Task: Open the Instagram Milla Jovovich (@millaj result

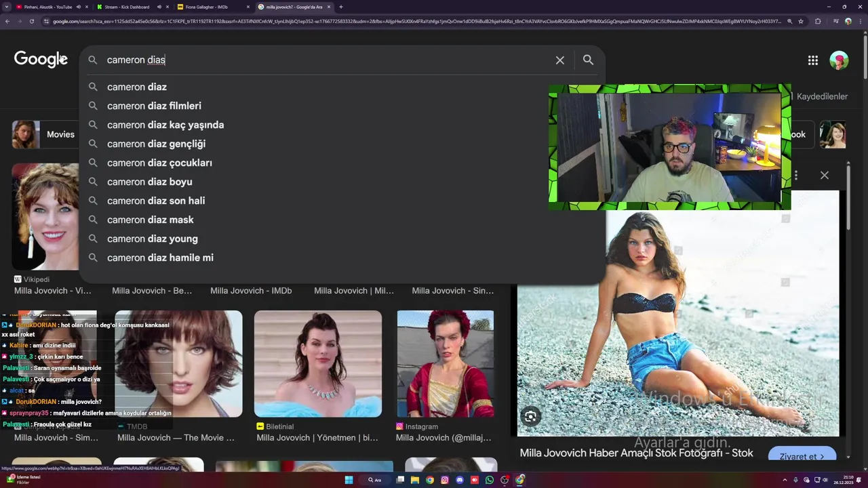Action: pyautogui.click(x=443, y=438)
